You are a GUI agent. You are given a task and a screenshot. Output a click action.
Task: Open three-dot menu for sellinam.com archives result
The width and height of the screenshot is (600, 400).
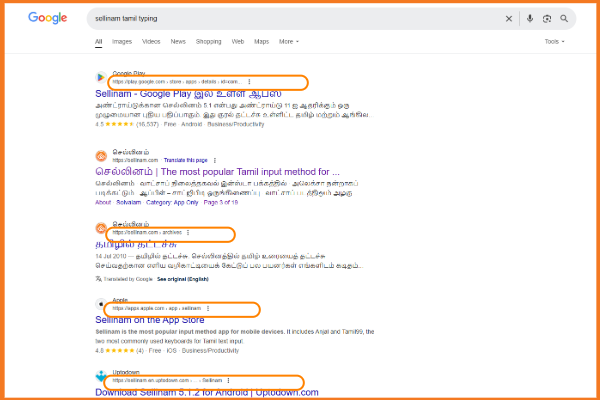188,232
